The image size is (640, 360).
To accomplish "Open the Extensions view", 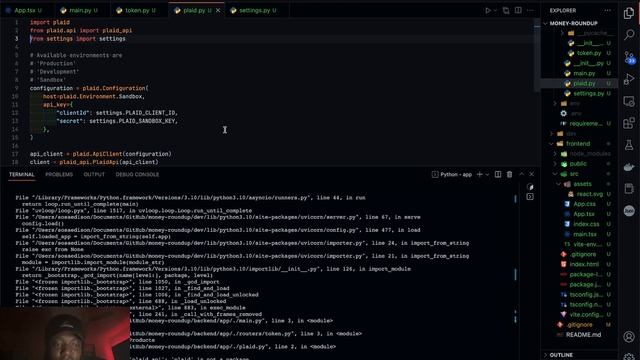I will 629,123.
